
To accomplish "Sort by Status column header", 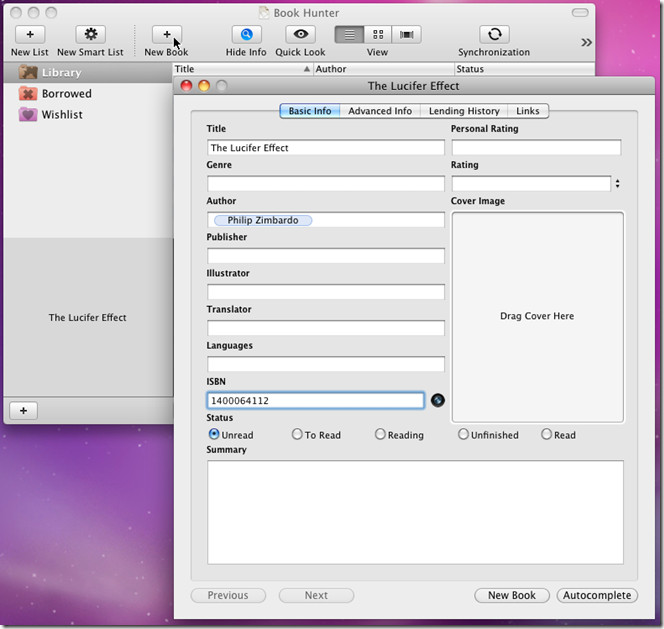I will [525, 69].
